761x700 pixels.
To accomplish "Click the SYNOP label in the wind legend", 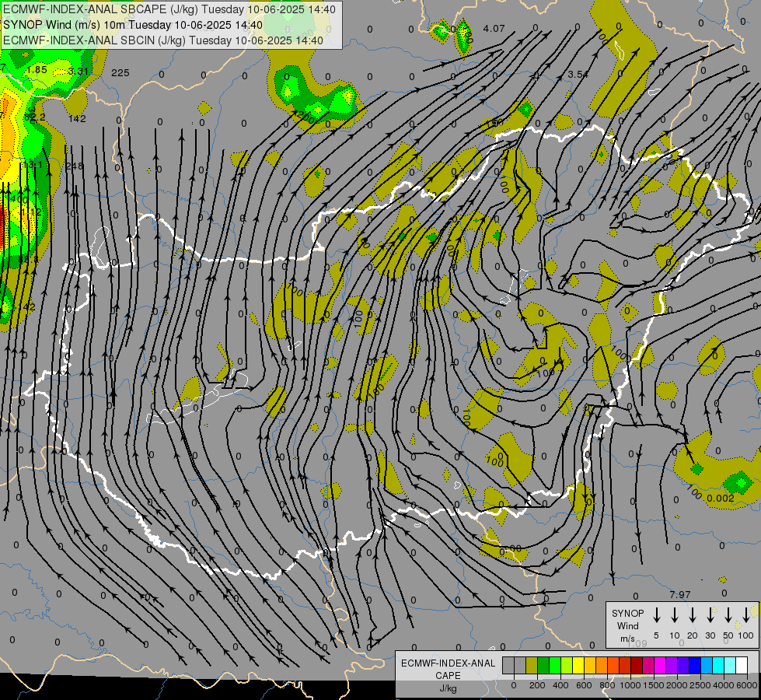I will [627, 613].
